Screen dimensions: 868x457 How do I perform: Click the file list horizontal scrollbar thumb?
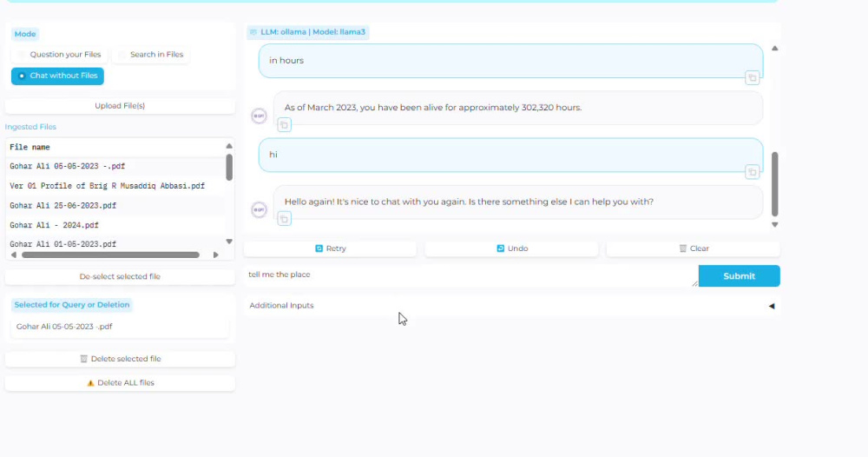[x=110, y=255]
